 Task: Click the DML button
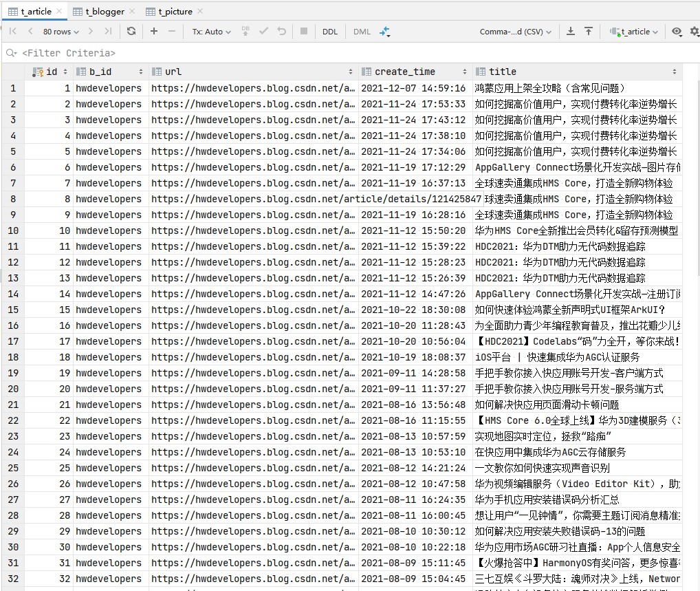point(362,32)
